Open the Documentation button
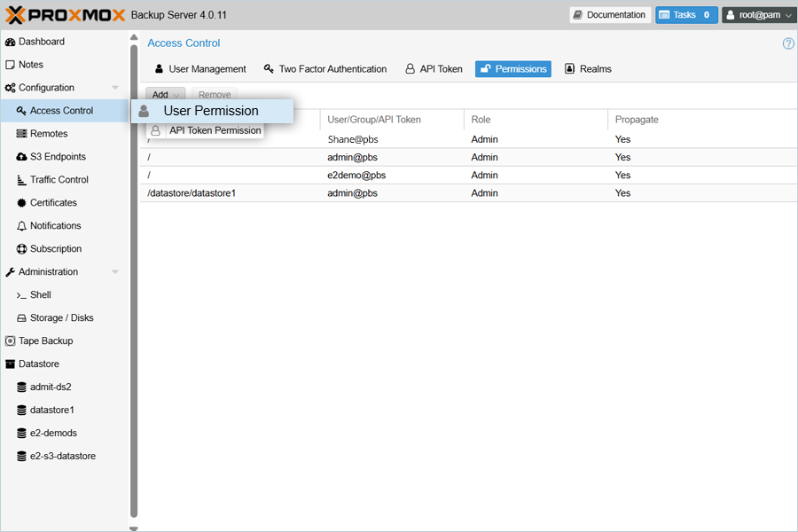798x532 pixels. (609, 15)
